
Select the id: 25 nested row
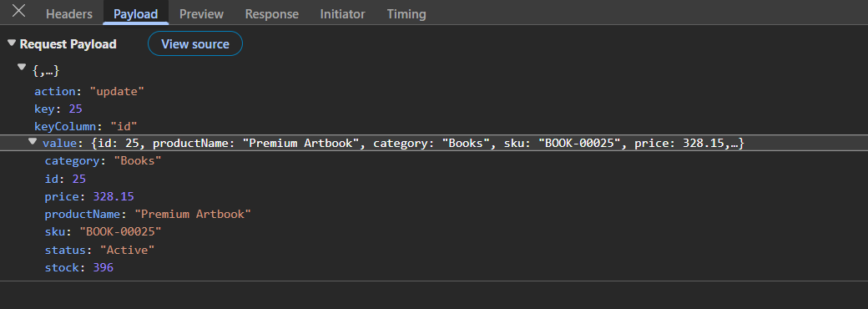point(65,179)
